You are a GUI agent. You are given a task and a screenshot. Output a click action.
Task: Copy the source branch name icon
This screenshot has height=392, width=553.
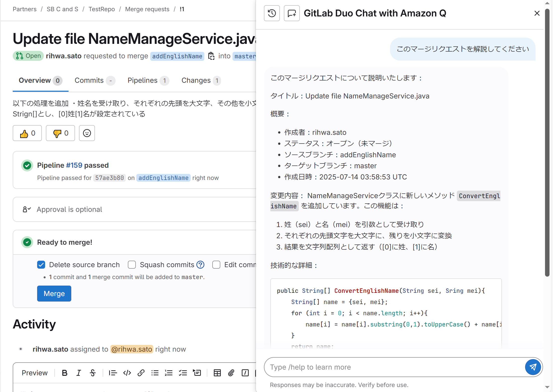point(211,56)
